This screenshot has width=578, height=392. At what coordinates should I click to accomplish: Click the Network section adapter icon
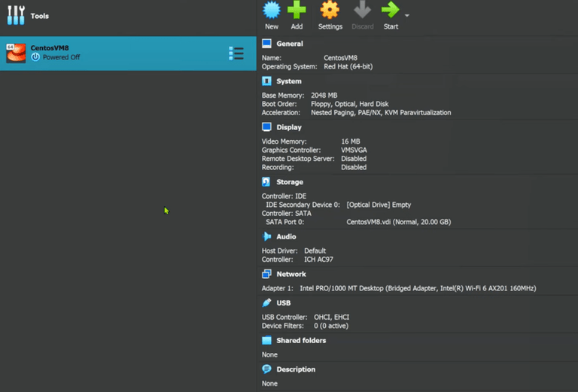(266, 274)
